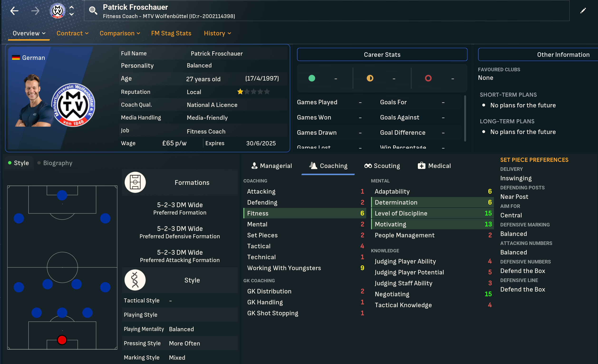Click the back navigation arrow
This screenshot has width=598, height=364.
coord(14,11)
